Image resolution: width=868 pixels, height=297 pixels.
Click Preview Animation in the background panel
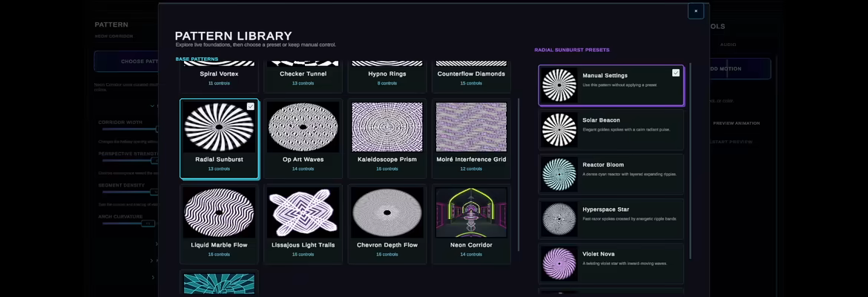(x=736, y=123)
